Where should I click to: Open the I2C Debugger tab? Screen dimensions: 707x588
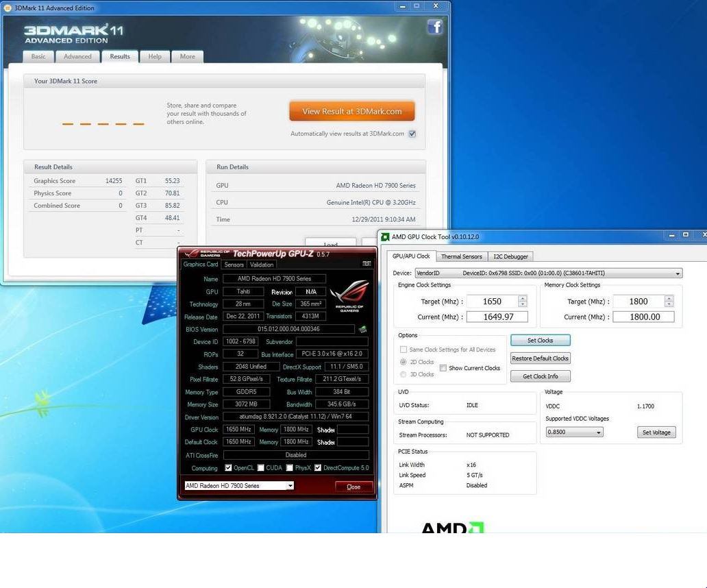pyautogui.click(x=510, y=256)
